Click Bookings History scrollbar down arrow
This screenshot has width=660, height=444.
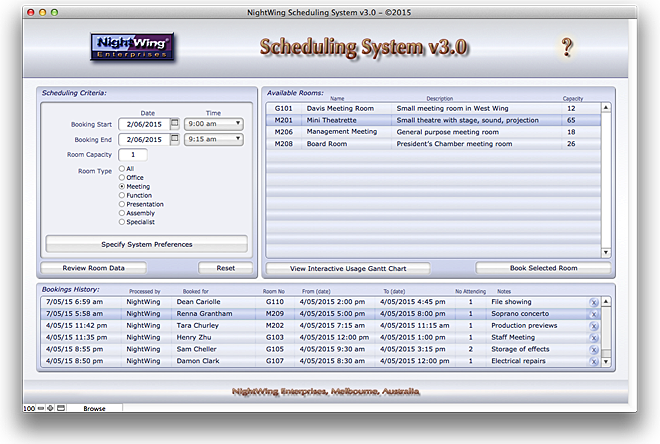pos(606,362)
